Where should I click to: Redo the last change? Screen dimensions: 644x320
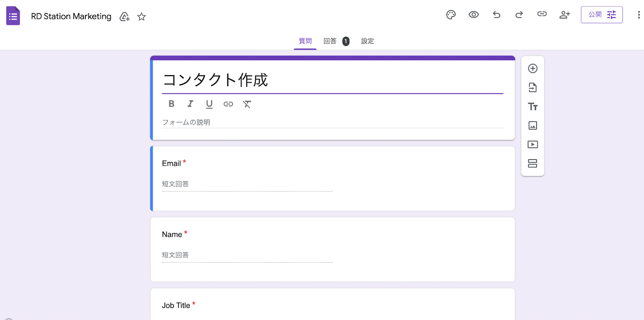click(x=519, y=15)
